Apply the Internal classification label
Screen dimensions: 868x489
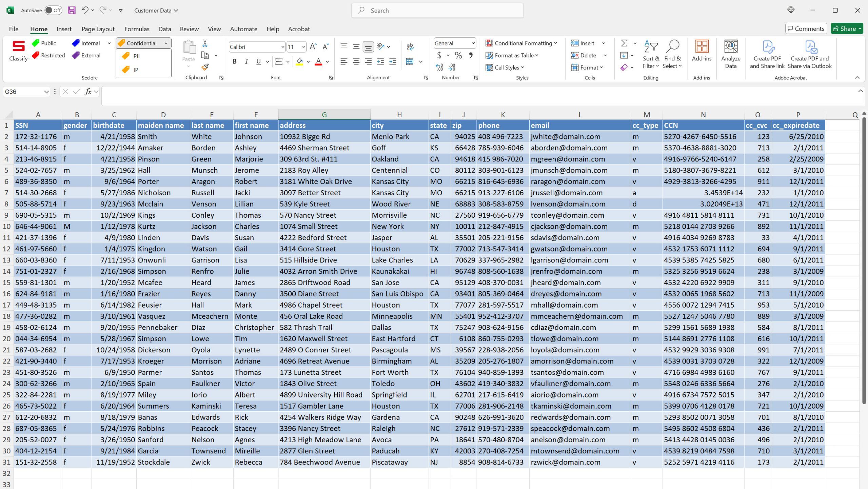pyautogui.click(x=86, y=43)
